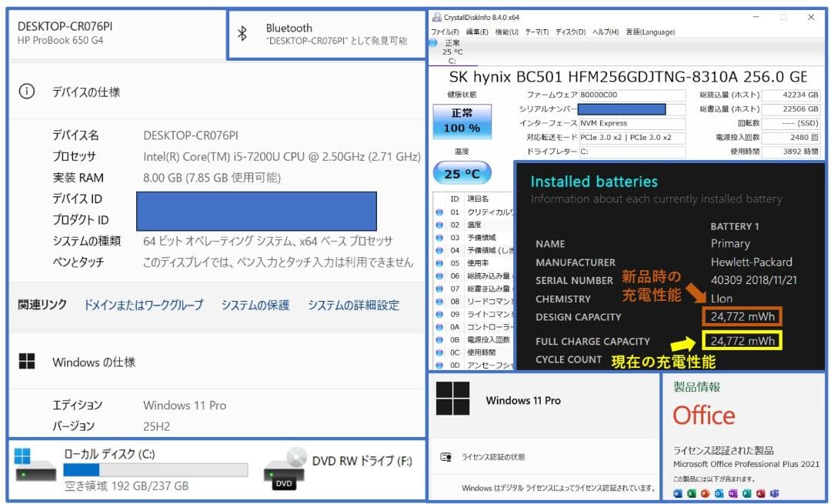Click the Windows specifications logo icon
Viewport: 831px width, 504px height.
coord(26,362)
